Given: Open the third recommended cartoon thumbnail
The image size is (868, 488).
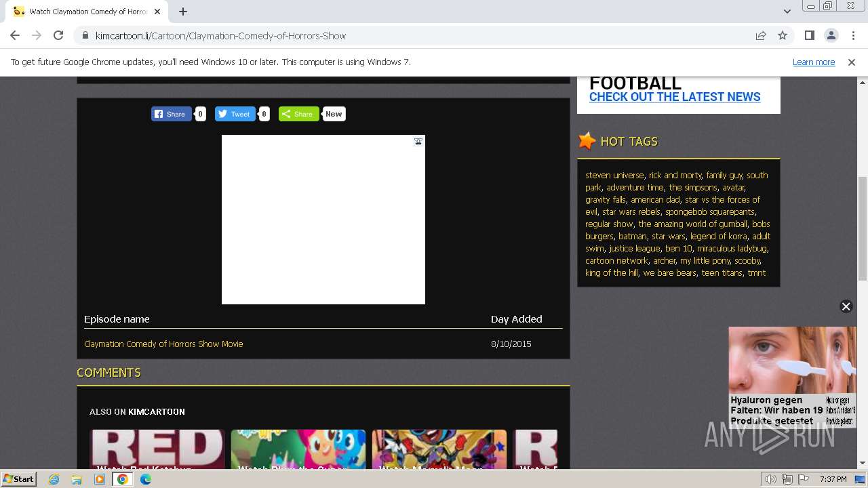Looking at the screenshot, I should [x=439, y=449].
